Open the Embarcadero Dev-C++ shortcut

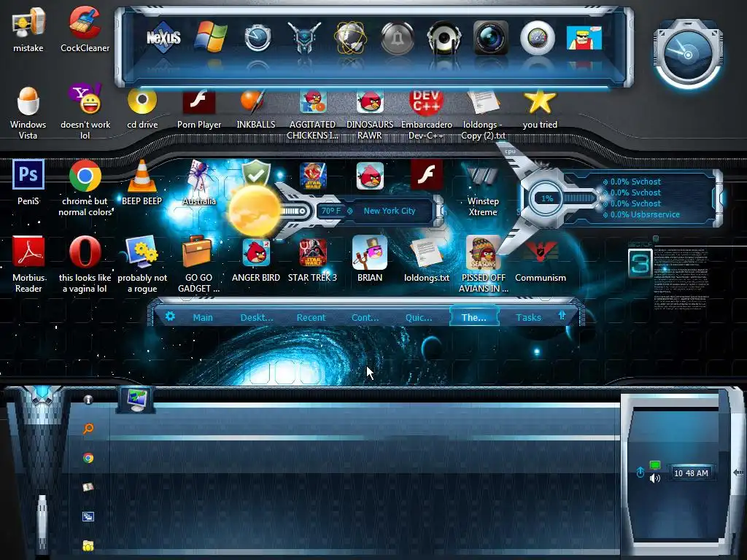point(426,114)
